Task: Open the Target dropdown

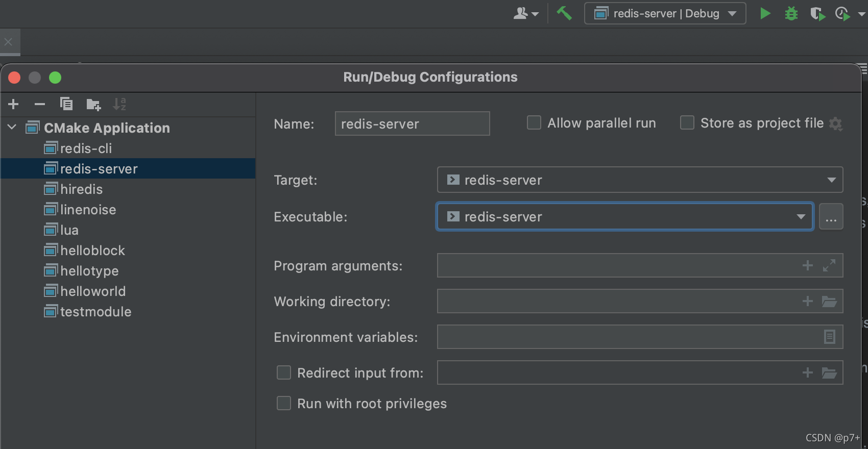Action: (x=831, y=180)
